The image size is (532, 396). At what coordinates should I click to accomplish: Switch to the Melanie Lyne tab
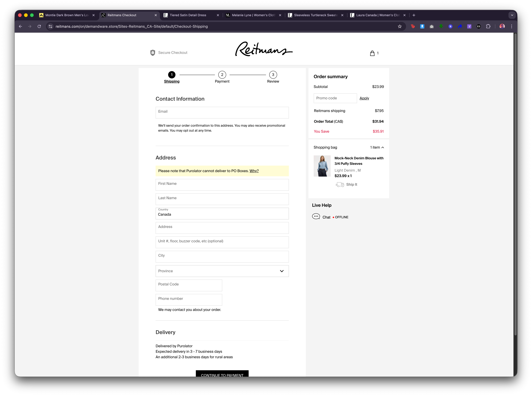253,15
